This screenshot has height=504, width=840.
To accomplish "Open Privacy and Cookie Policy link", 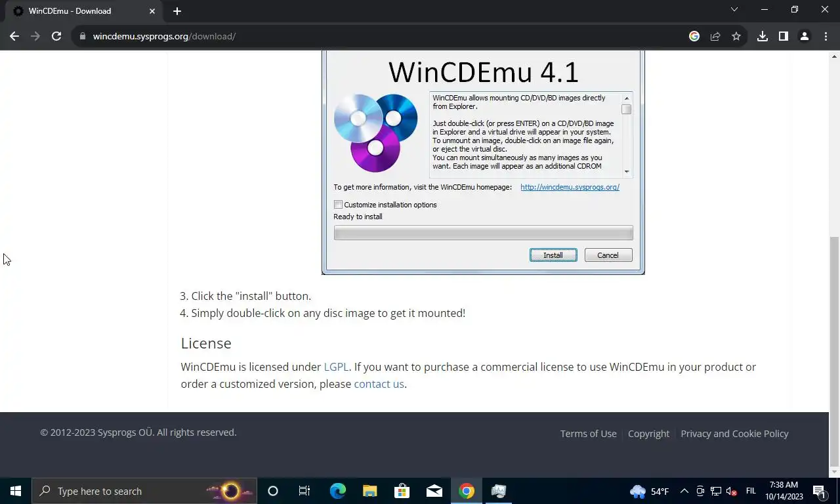I will pos(734,434).
